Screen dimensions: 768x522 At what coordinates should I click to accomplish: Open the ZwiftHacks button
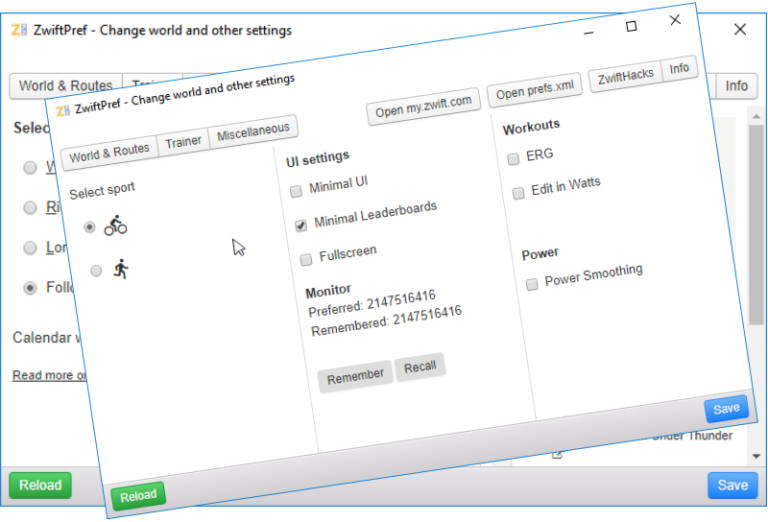[625, 76]
